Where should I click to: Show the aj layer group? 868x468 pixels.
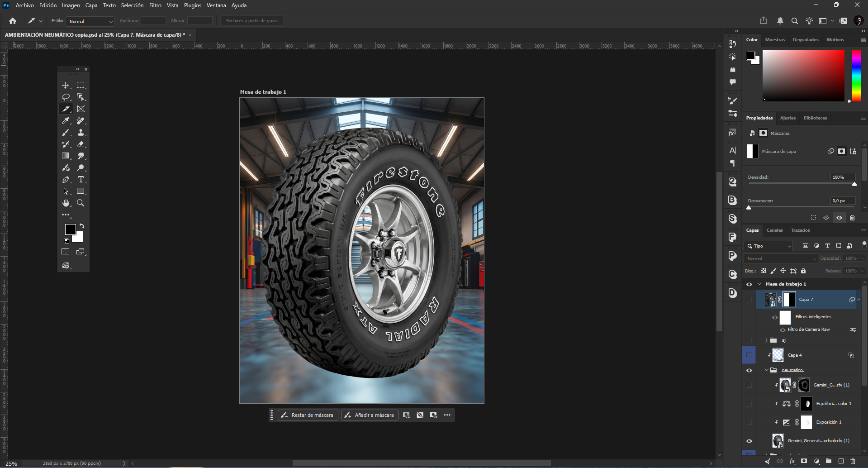[749, 340]
